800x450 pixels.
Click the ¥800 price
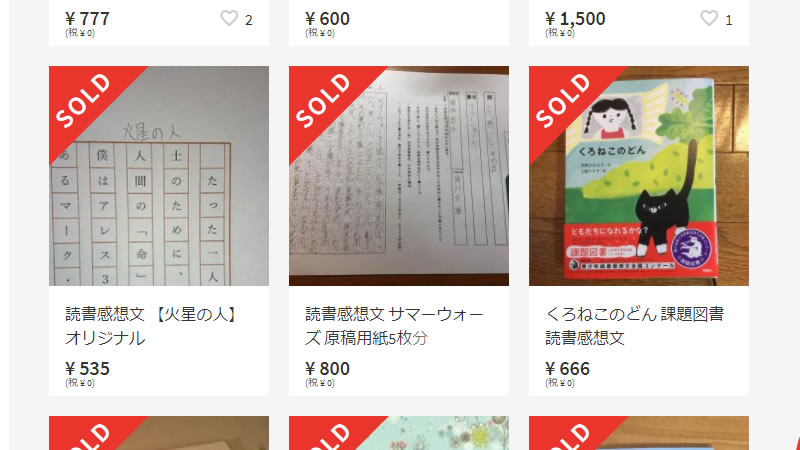(327, 368)
